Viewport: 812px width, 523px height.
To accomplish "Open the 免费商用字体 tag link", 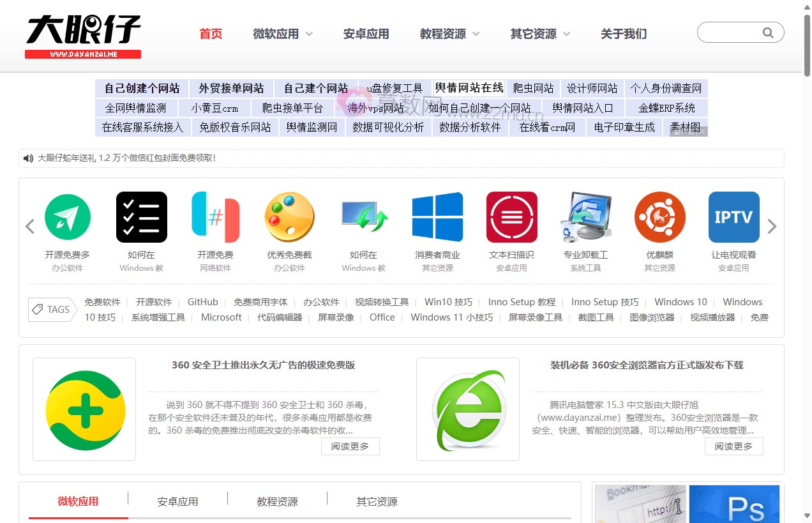I will tap(260, 301).
